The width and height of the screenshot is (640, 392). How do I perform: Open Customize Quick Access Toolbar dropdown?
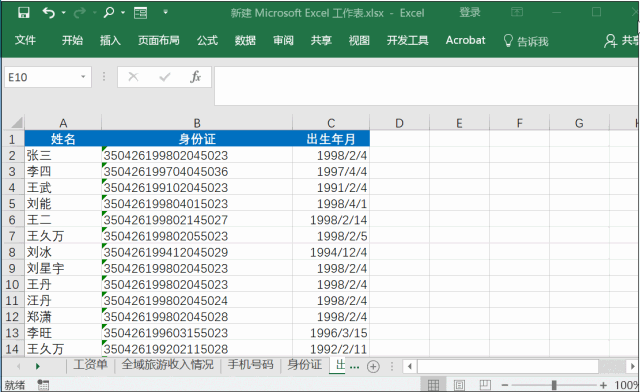tap(165, 12)
